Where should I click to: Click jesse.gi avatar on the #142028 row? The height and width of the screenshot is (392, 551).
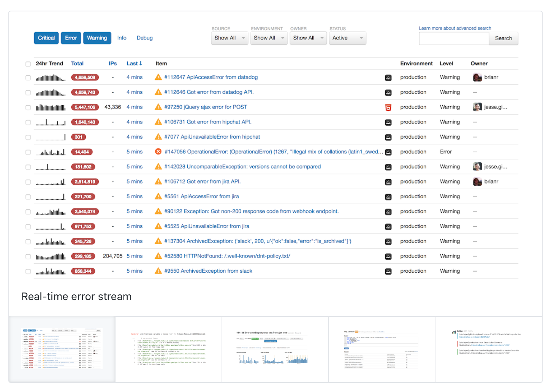click(477, 166)
